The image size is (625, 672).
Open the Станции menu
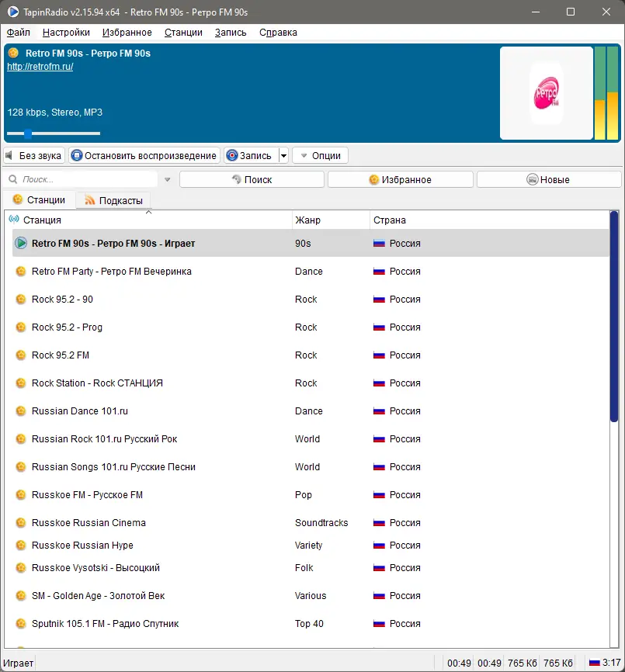pos(183,33)
